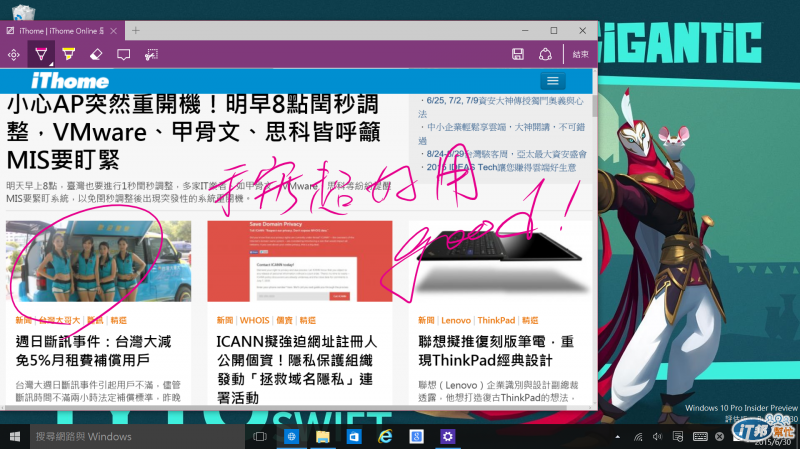Image resolution: width=800 pixels, height=449 pixels.
Task: Close the iThome Online tab
Action: click(x=114, y=31)
